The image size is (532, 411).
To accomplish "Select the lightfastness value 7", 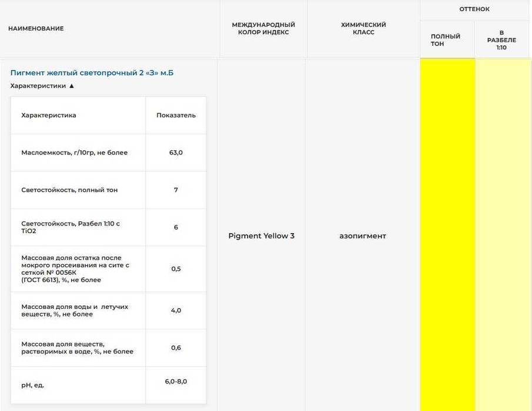I will pos(176,190).
